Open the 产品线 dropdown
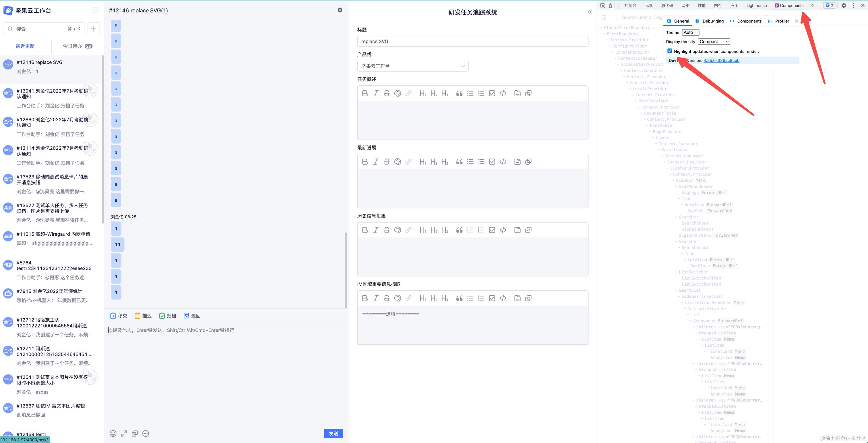The height and width of the screenshot is (443, 868). click(412, 66)
